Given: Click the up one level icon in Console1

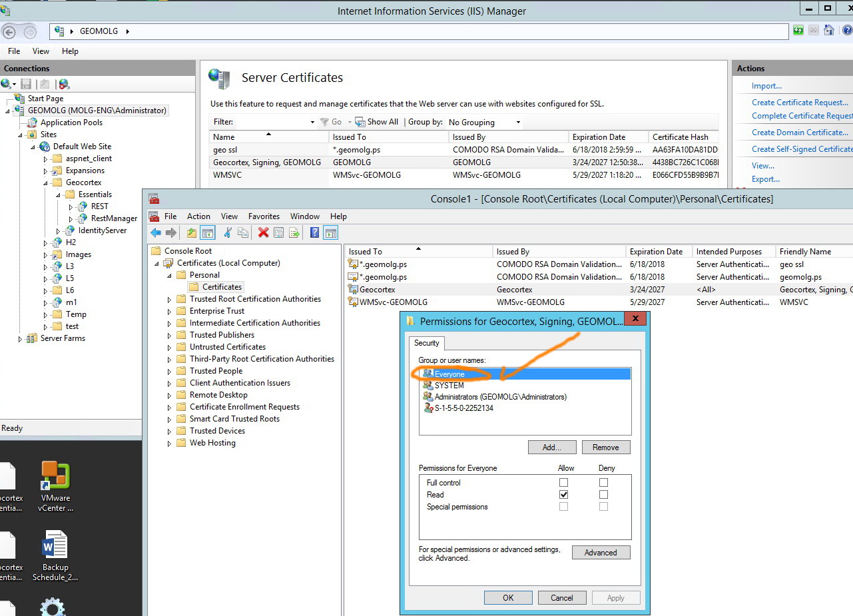Looking at the screenshot, I should (192, 232).
